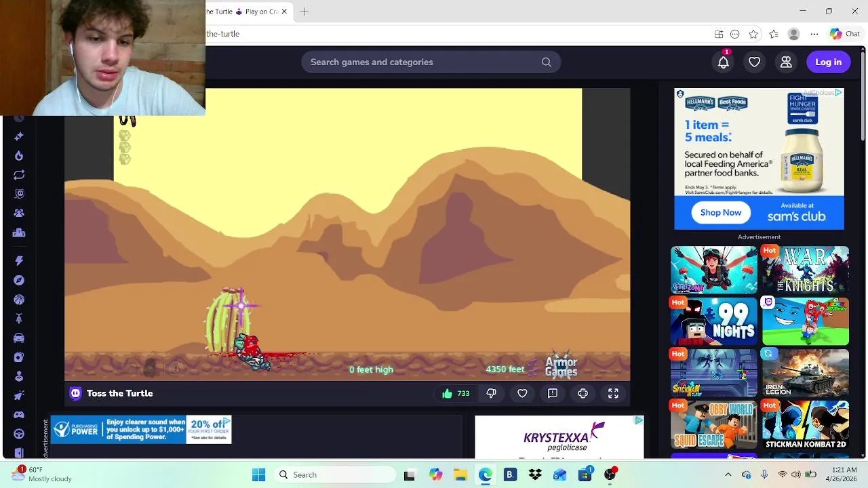This screenshot has height=488, width=868.
Task: Add Toss the Turtle to favorites
Action: pyautogui.click(x=522, y=393)
